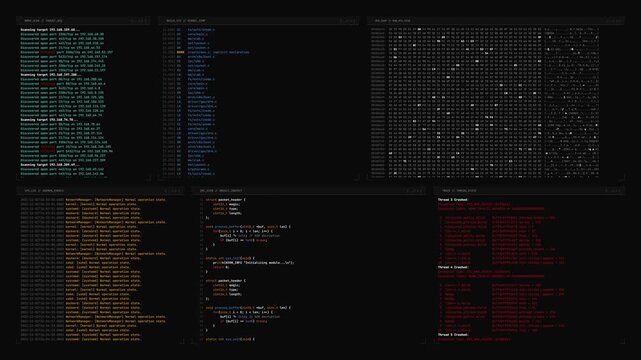Viewport: 641px width, 360px height.
Task: Click the crash trace panel title bar
Action: point(529,190)
